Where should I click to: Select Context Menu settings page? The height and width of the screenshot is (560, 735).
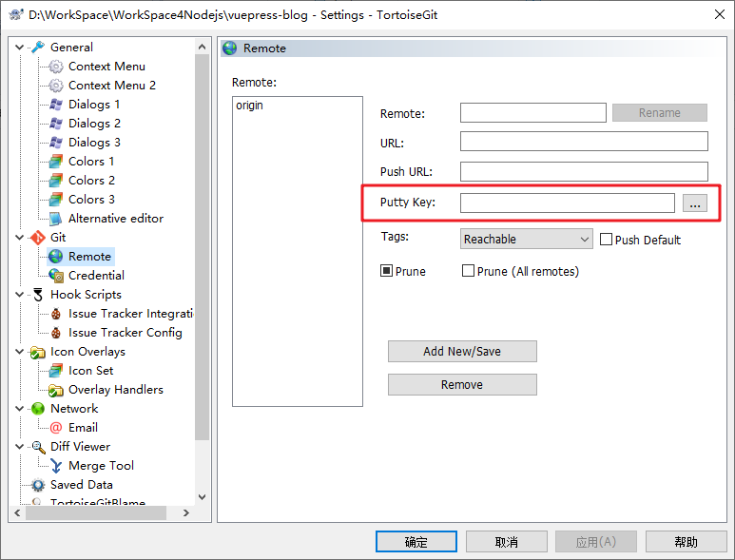pos(106,67)
